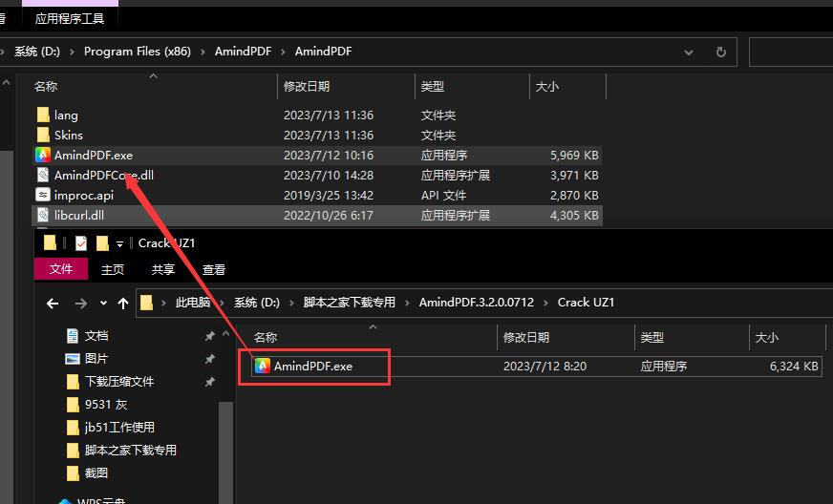Click Crack UZ1 breadcrumb
833x504 pixels.
pyautogui.click(x=586, y=303)
